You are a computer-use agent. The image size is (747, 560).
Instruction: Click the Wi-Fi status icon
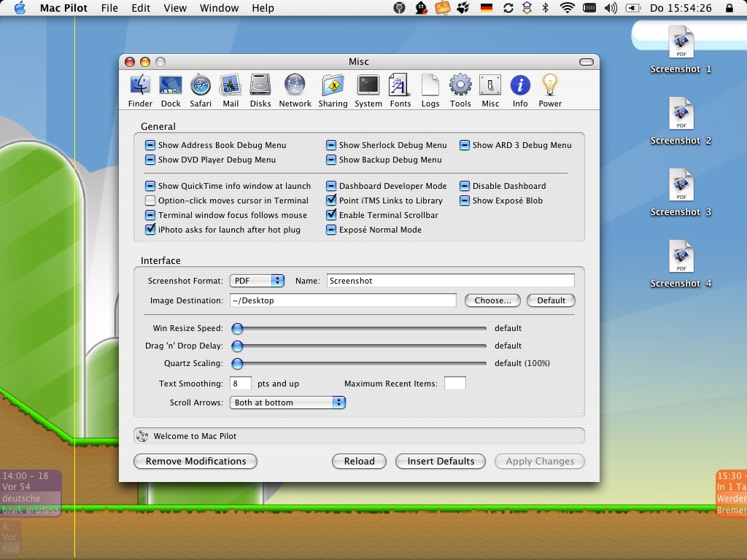567,8
